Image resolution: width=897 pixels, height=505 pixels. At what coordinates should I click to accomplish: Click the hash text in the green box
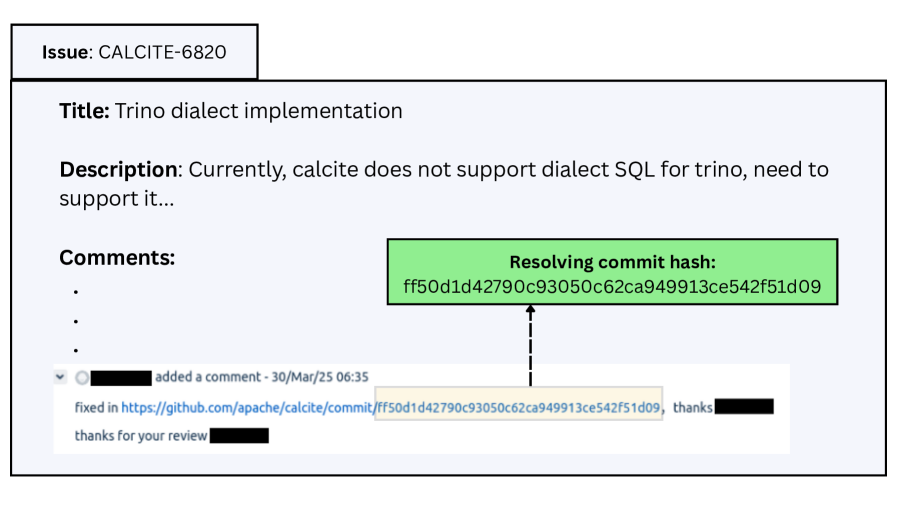(611, 288)
